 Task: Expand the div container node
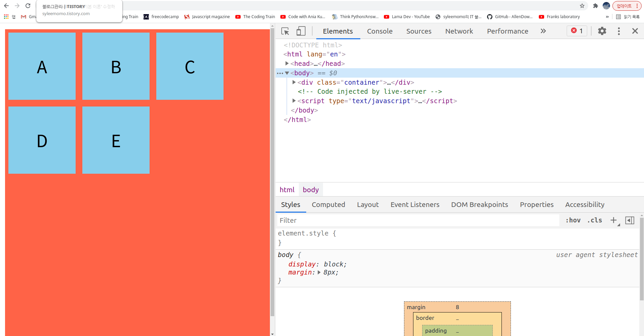pyautogui.click(x=294, y=82)
